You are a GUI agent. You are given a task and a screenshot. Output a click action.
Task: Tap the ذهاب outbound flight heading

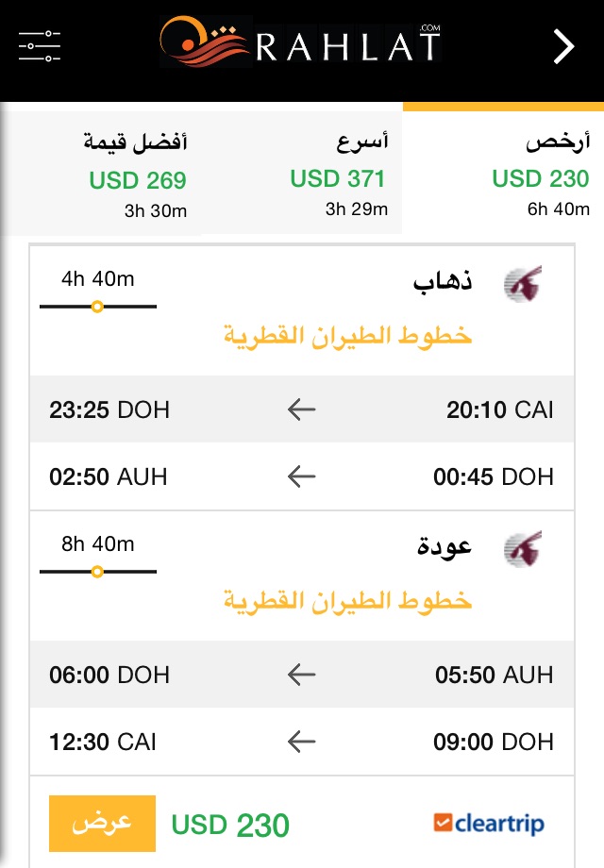point(443,282)
